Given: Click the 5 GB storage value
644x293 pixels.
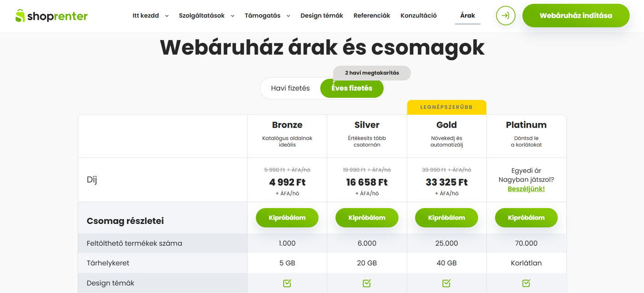Looking at the screenshot, I should click(287, 263).
